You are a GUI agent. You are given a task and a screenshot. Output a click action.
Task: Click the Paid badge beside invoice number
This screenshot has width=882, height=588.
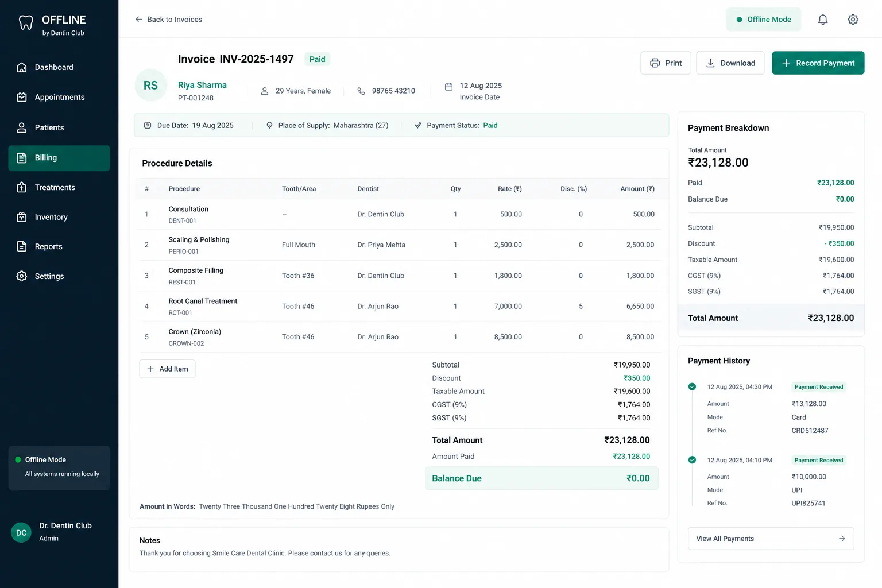tap(317, 59)
